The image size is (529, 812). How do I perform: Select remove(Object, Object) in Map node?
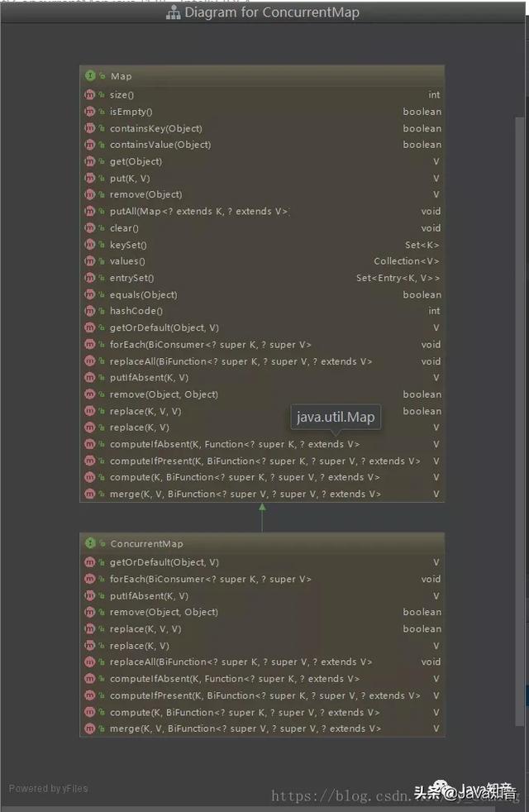[164, 394]
